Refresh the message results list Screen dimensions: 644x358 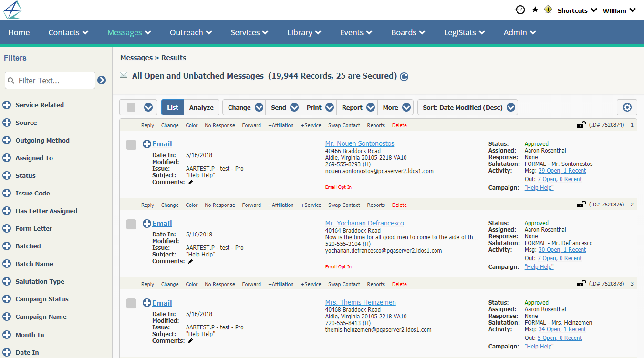click(x=404, y=76)
